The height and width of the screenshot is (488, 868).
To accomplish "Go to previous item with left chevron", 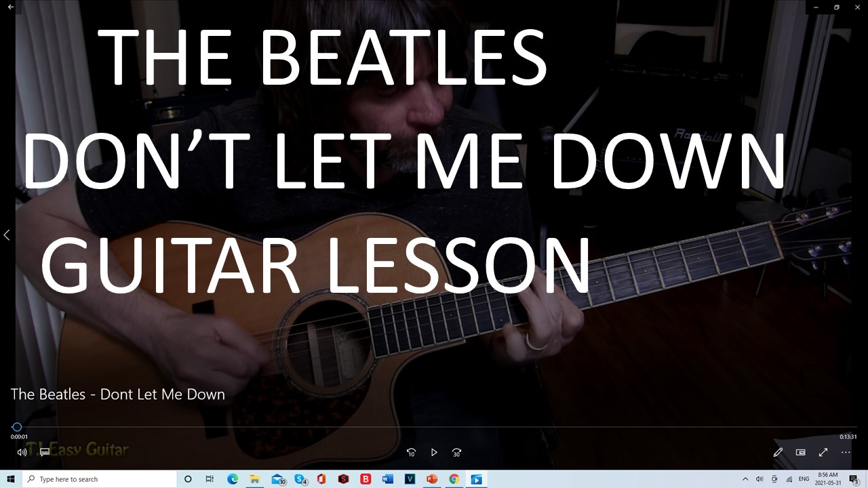I will click(x=7, y=235).
